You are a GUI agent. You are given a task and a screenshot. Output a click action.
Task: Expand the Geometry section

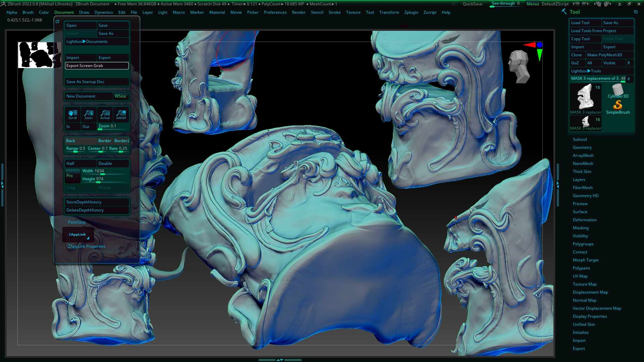click(x=582, y=147)
